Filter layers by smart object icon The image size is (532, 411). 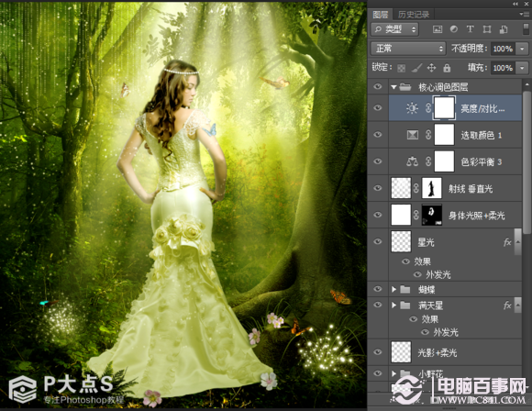click(504, 29)
